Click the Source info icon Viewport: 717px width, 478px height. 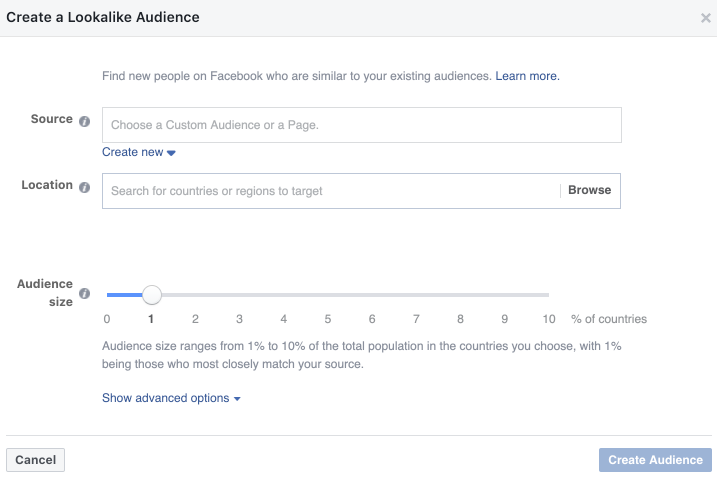tap(84, 120)
